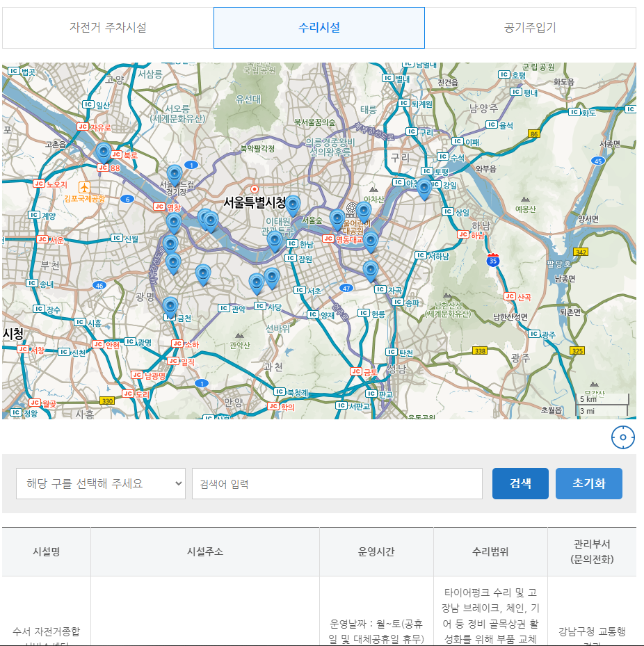The width and height of the screenshot is (644, 646).
Task: Click the 초기화 reset button
Action: (x=588, y=483)
